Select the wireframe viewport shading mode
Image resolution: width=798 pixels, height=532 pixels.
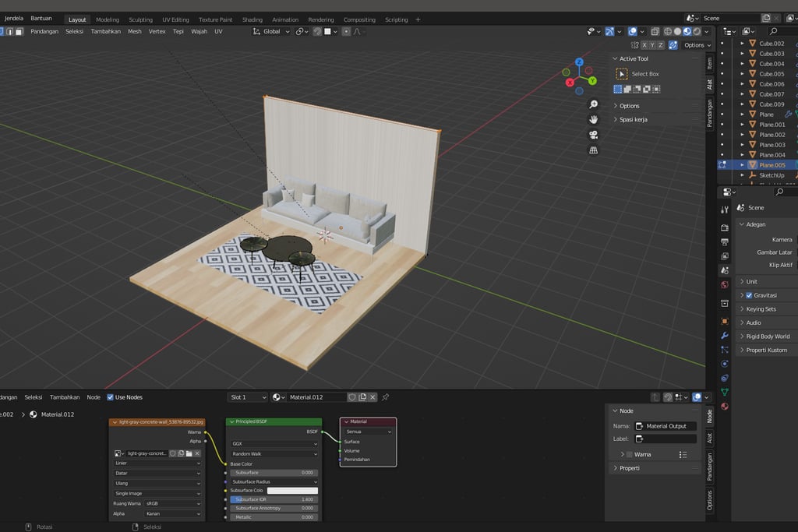tap(668, 31)
